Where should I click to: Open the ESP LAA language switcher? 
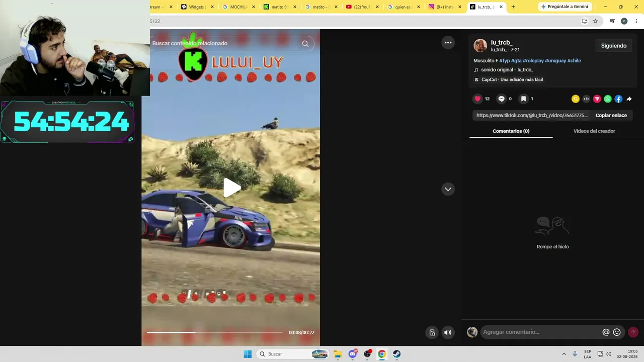coord(588,354)
